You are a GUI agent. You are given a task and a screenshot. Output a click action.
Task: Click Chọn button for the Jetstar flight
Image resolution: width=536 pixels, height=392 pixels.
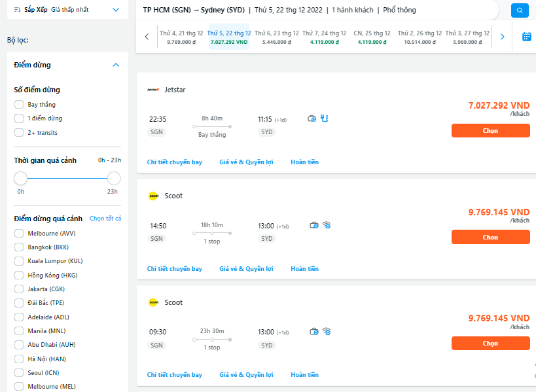[x=490, y=130]
